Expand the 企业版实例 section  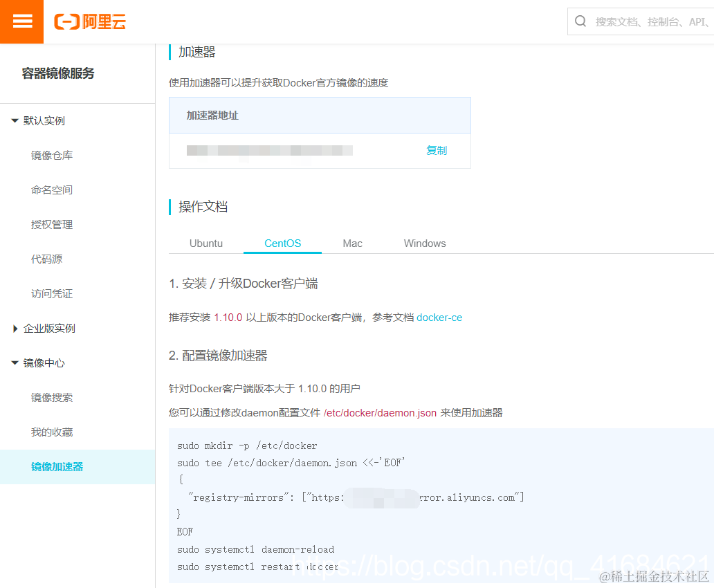pos(46,328)
